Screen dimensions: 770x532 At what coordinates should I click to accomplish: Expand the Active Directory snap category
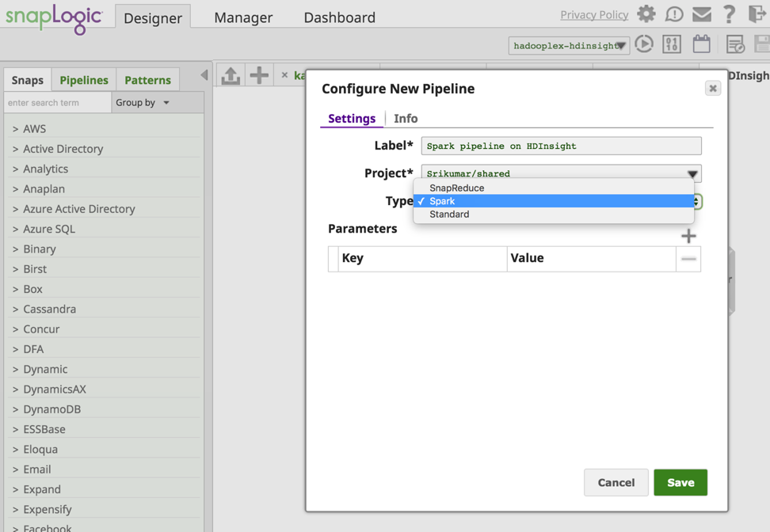coord(104,149)
